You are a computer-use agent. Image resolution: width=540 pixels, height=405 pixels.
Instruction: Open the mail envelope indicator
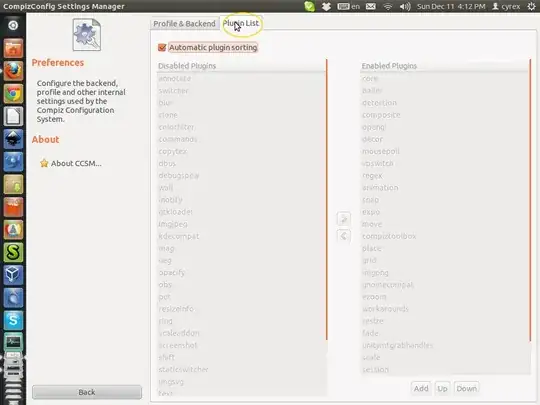pyautogui.click(x=371, y=6)
